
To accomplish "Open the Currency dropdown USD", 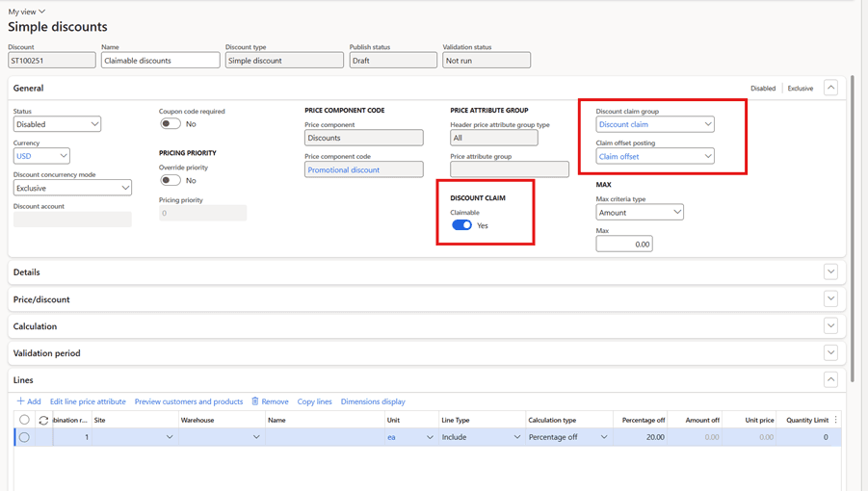I will point(41,156).
